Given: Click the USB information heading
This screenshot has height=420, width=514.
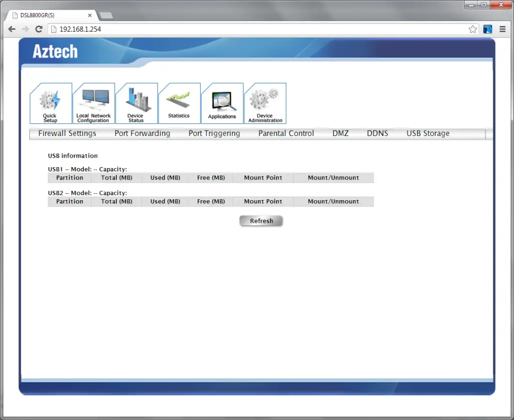Looking at the screenshot, I should (x=73, y=156).
